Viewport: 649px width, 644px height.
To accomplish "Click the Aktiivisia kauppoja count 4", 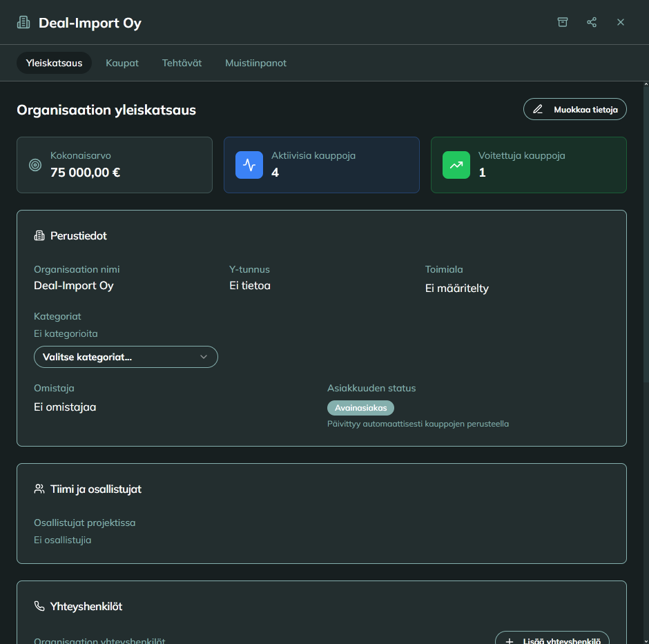I will click(x=275, y=173).
